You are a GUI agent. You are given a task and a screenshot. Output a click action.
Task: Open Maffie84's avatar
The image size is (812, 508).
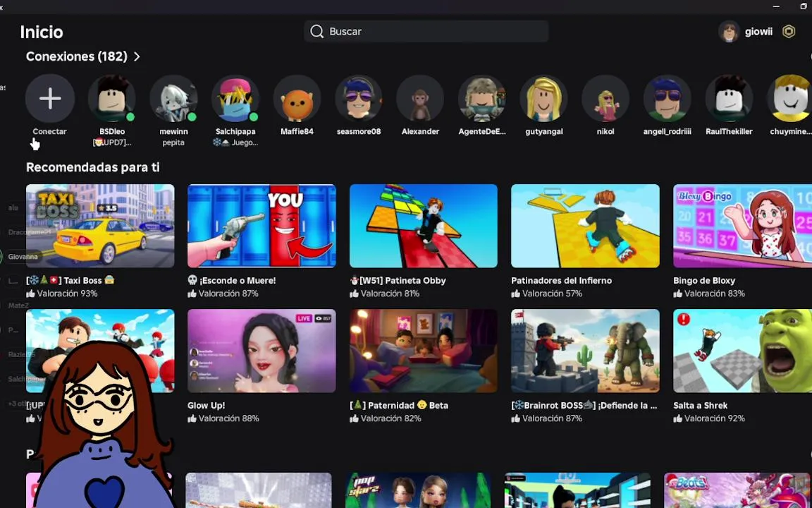point(297,99)
